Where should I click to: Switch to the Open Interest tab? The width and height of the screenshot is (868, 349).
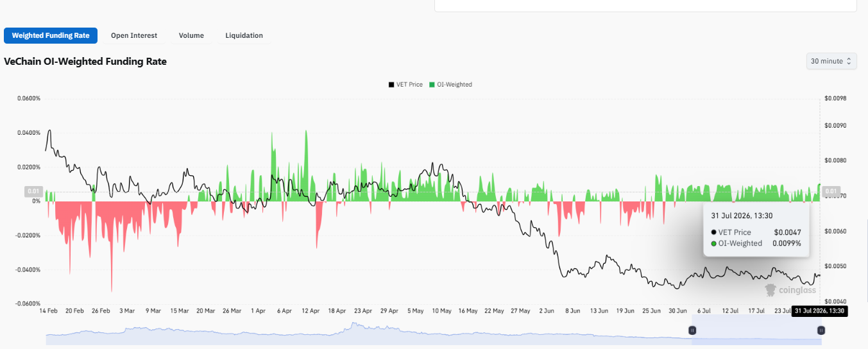134,35
